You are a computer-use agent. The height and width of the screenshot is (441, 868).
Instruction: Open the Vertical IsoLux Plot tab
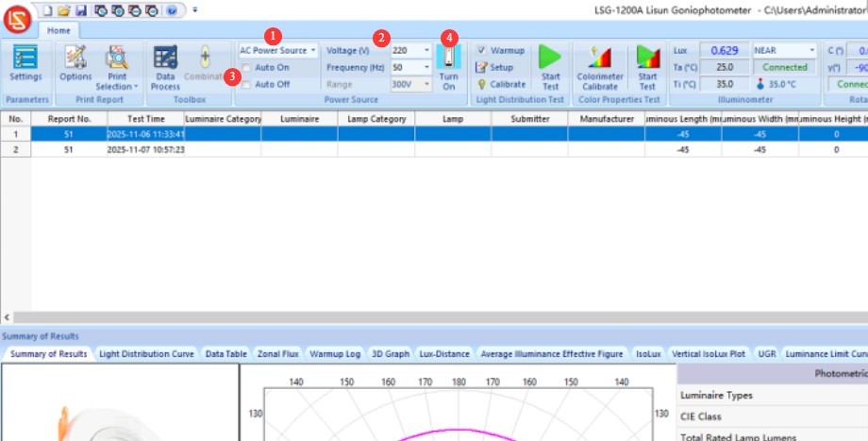point(709,353)
